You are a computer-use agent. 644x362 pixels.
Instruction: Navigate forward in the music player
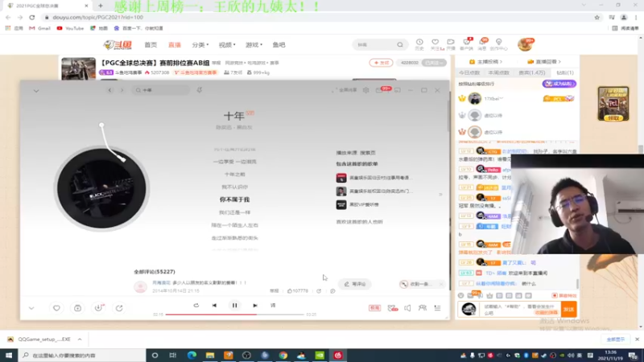(x=122, y=90)
